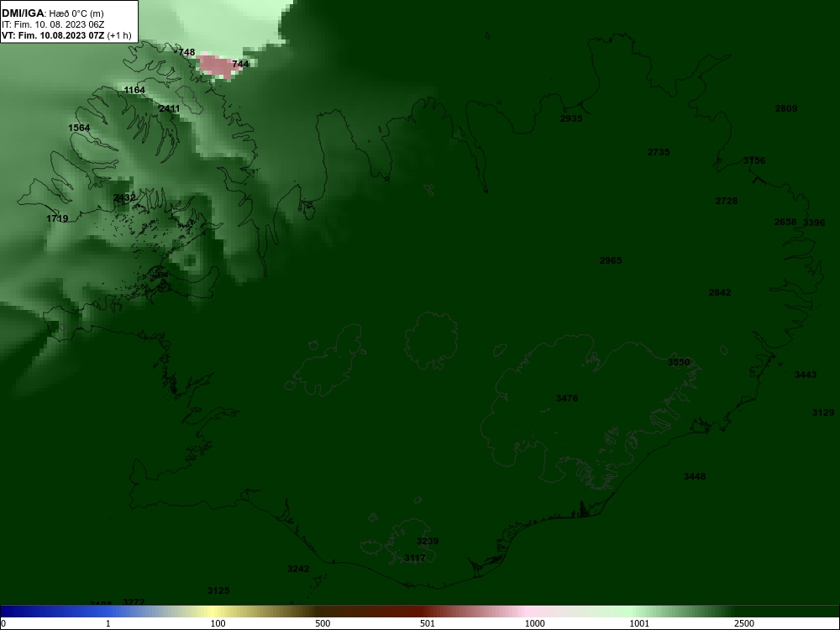Click the 3242 value near south coast
Viewport: 840px width, 630px height.
[298, 570]
